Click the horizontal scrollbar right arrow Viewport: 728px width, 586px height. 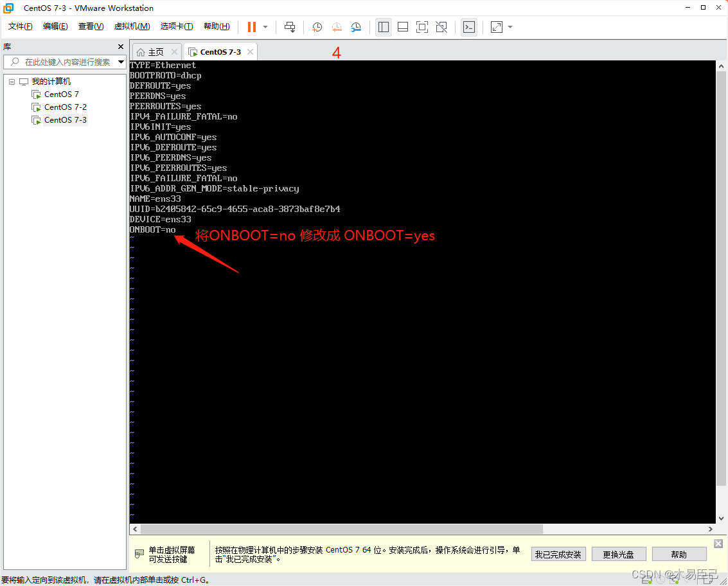(x=711, y=529)
